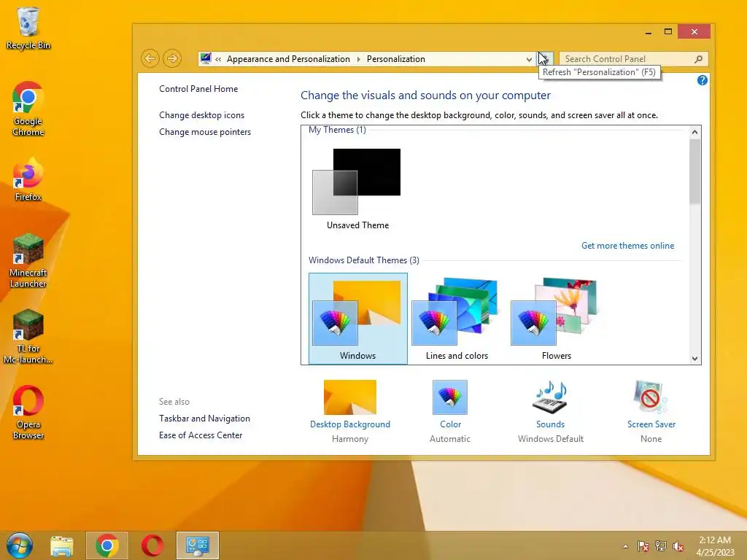The image size is (747, 560).
Task: Select the Flowers theme
Action: (556, 319)
